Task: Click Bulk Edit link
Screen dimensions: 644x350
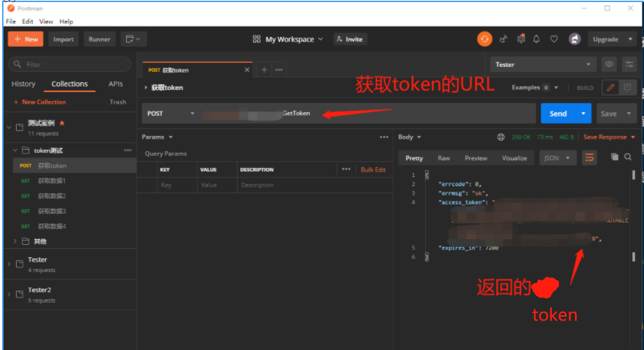Action: point(373,169)
